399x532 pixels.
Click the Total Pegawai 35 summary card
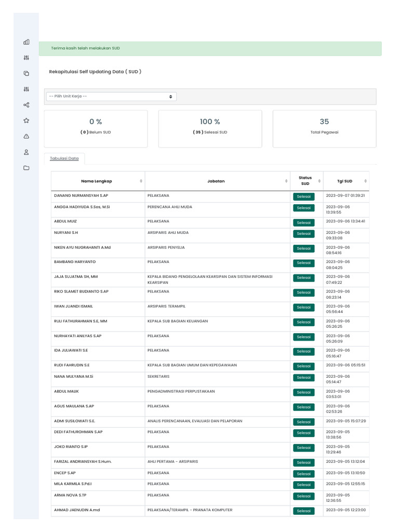click(324, 128)
